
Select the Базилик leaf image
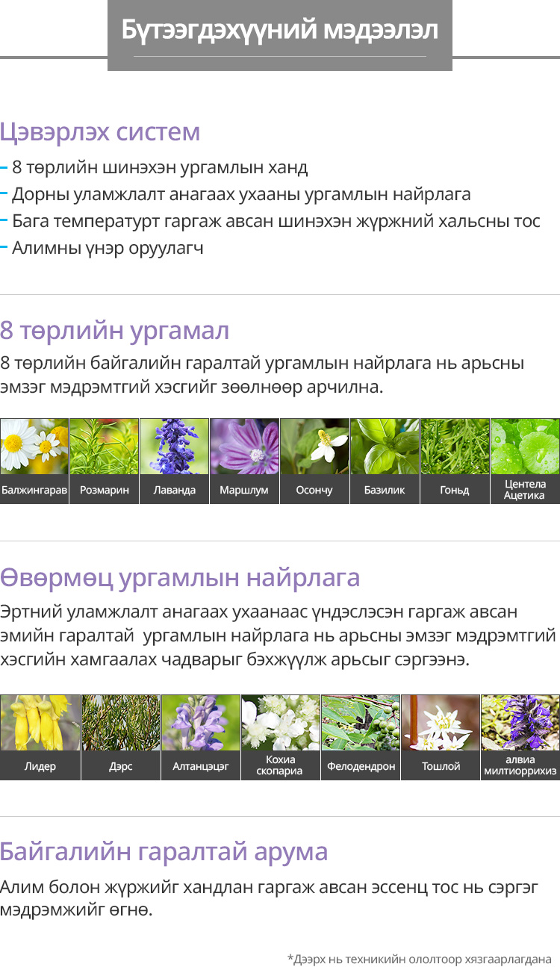[x=385, y=447]
